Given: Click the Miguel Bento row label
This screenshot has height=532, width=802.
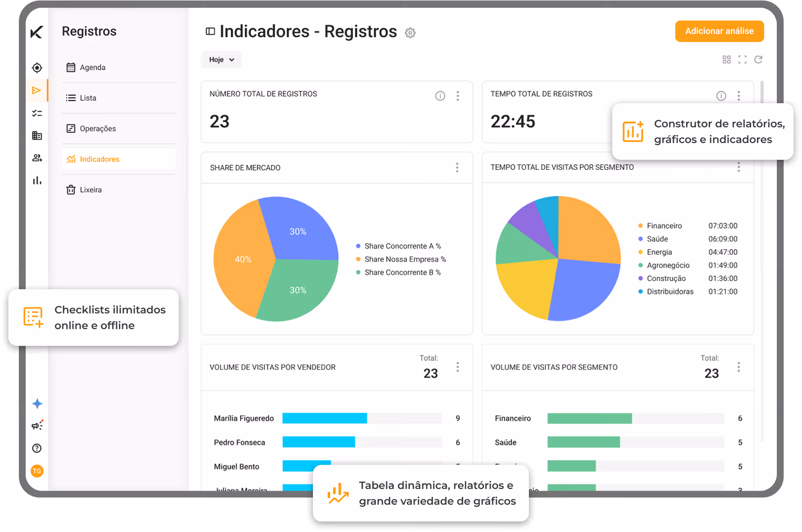Looking at the screenshot, I should point(236,466).
